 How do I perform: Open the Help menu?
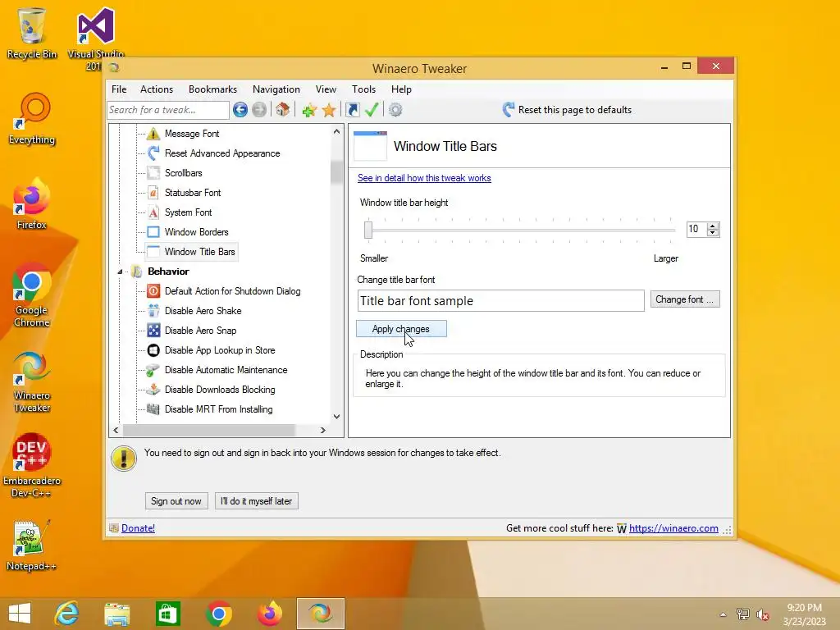click(x=401, y=89)
